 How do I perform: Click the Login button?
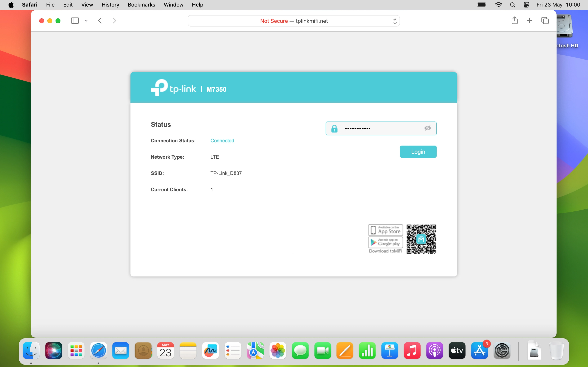tap(418, 152)
